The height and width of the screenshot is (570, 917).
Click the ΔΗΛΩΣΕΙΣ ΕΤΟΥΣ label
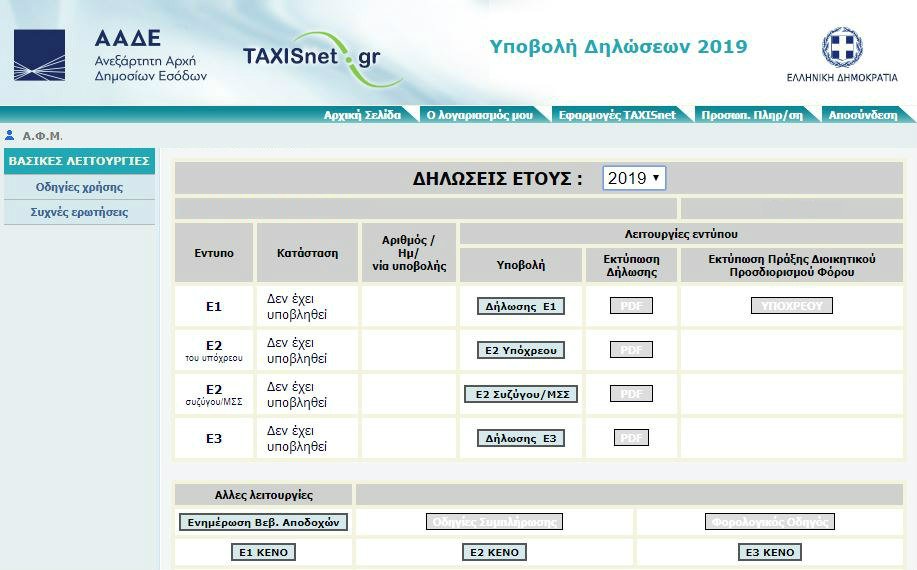pyautogui.click(x=498, y=178)
